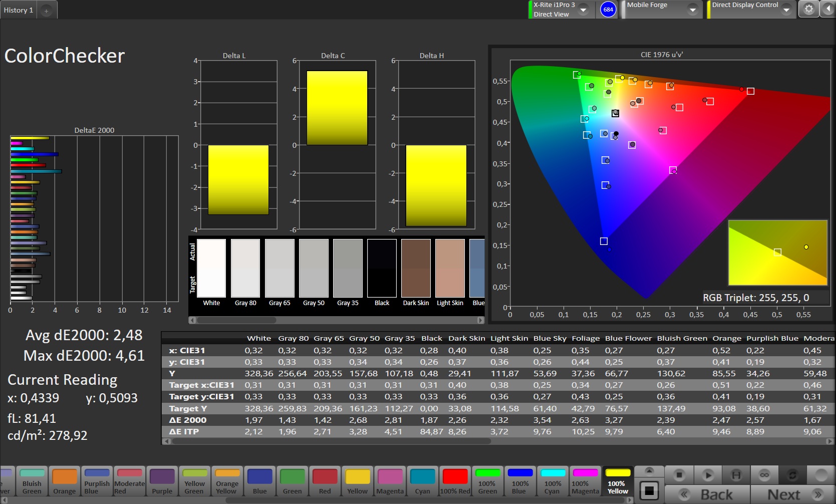Screen dimensions: 836x504
Task: Select the 100% Yellow patch
Action: click(x=618, y=481)
